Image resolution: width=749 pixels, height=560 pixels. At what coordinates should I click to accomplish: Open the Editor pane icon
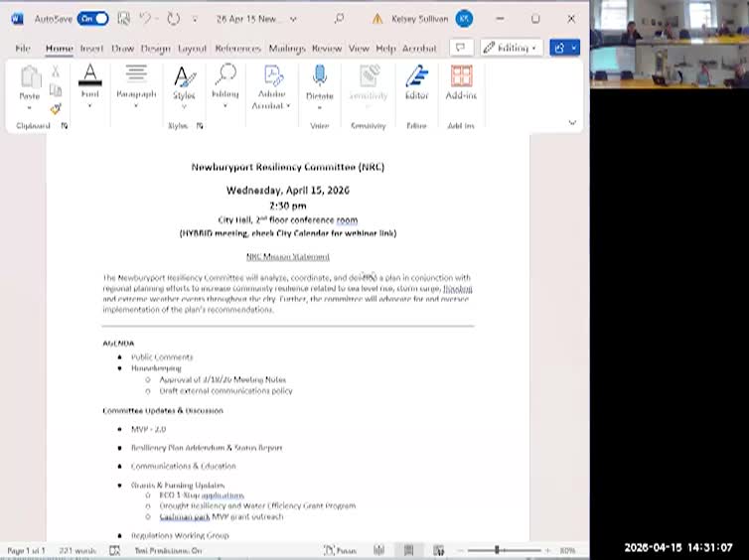pyautogui.click(x=416, y=81)
